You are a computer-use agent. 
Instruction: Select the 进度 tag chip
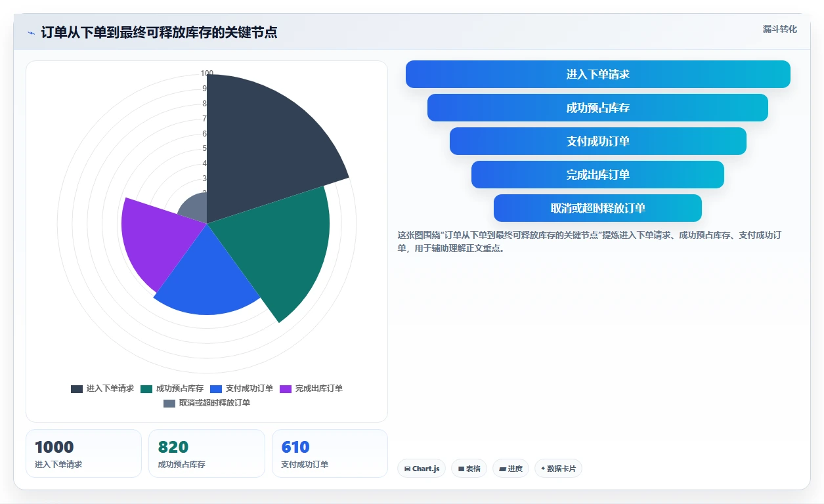coord(511,469)
